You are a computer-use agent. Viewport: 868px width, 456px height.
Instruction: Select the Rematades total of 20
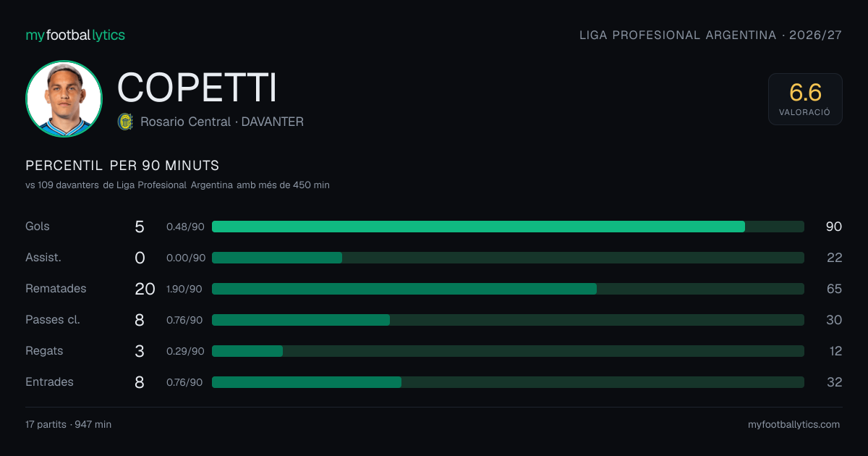pos(145,289)
